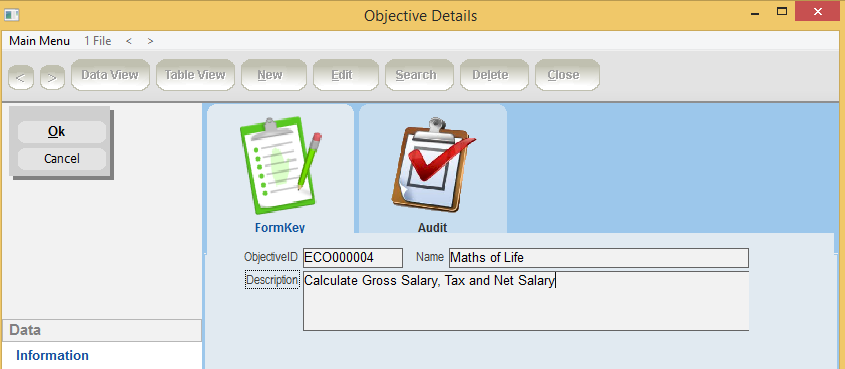Go to previous record arrow button

tap(21, 78)
